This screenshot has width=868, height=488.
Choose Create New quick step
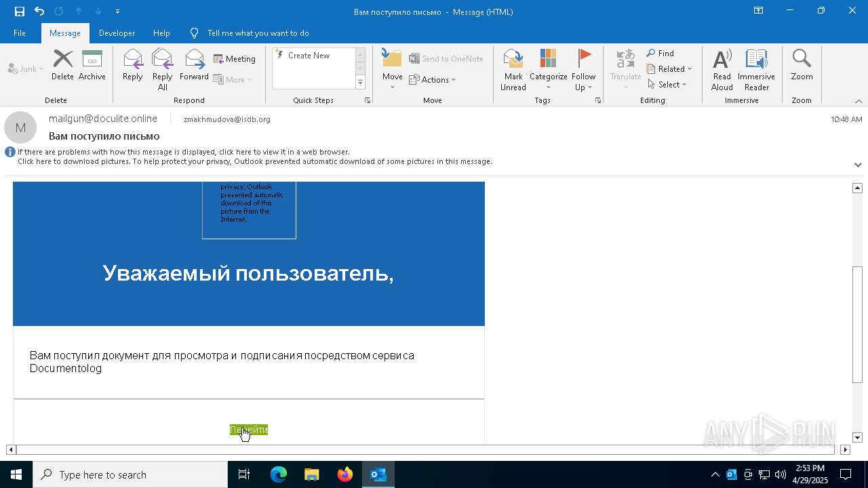click(309, 56)
